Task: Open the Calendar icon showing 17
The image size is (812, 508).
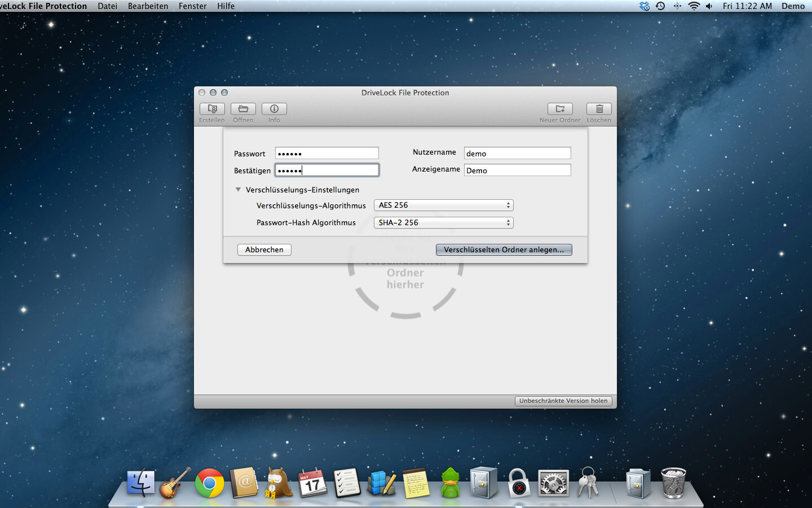Action: pos(312,483)
